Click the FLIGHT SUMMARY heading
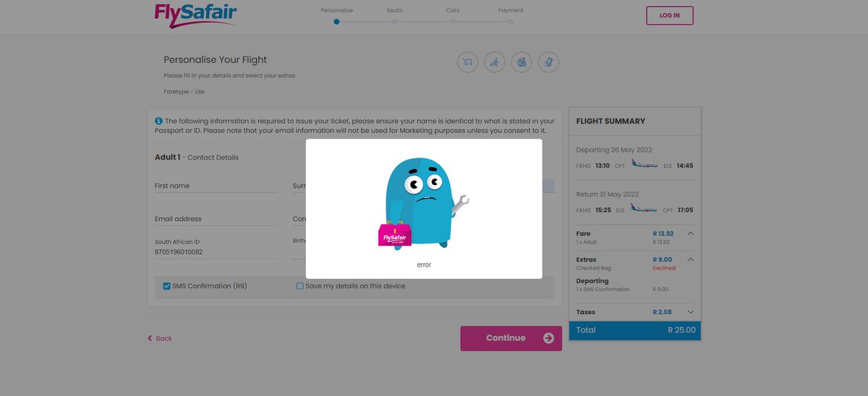This screenshot has width=868, height=396. point(610,121)
